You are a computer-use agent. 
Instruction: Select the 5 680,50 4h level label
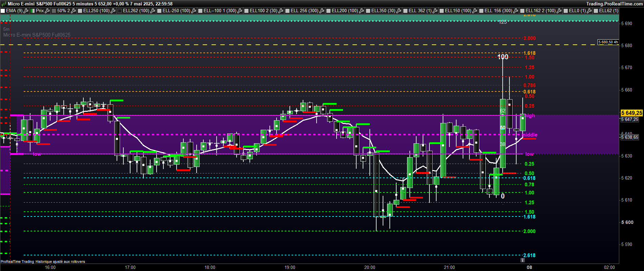point(608,42)
